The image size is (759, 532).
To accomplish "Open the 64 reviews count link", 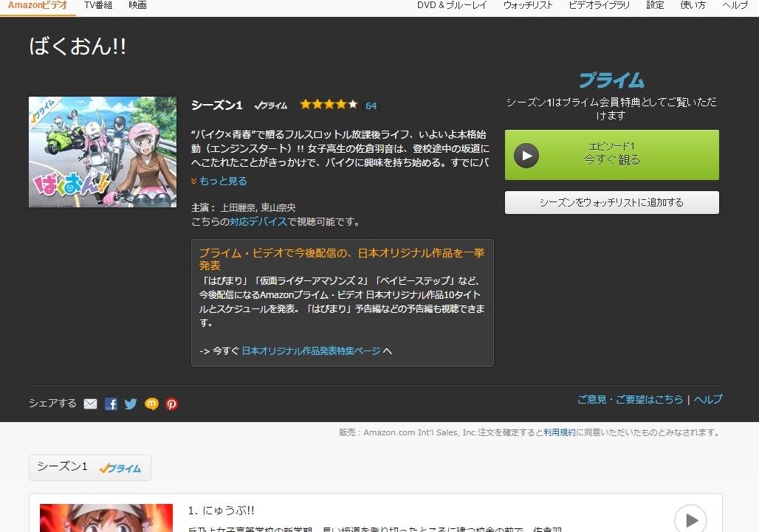I will coord(371,106).
